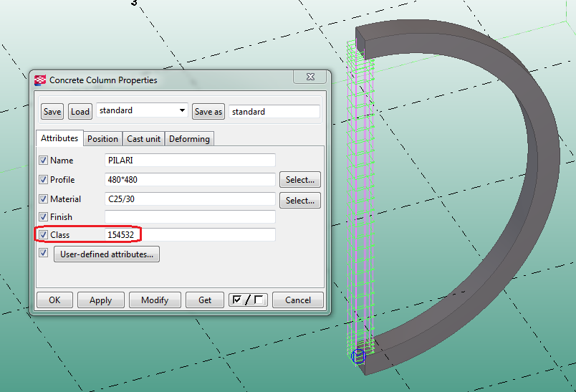Screen dimensions: 576x392
Task: Toggle the Finish checkbox
Action: coord(44,216)
